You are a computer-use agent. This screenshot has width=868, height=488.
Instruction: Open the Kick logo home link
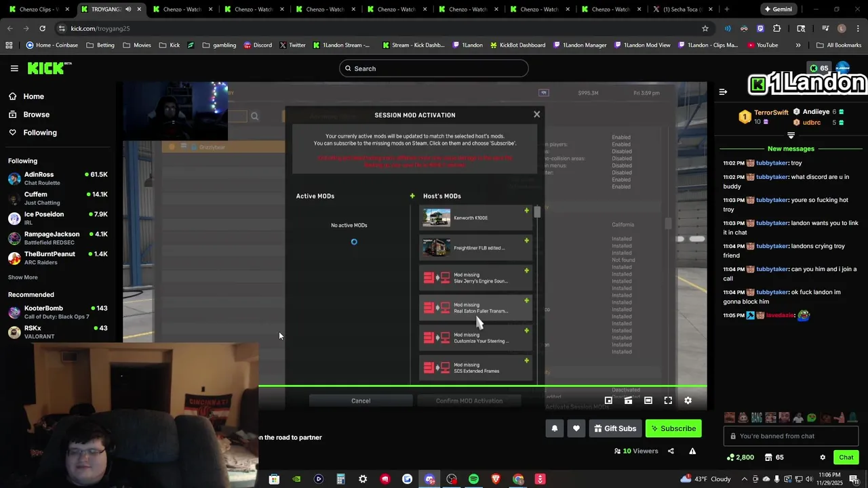click(49, 68)
